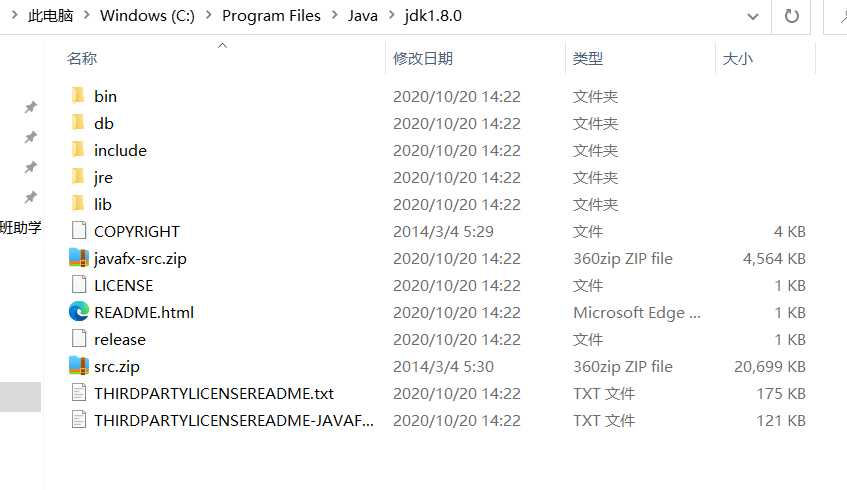Viewport: 847px width, 490px height.
Task: Select the bin folder icon
Action: pyautogui.click(x=78, y=95)
